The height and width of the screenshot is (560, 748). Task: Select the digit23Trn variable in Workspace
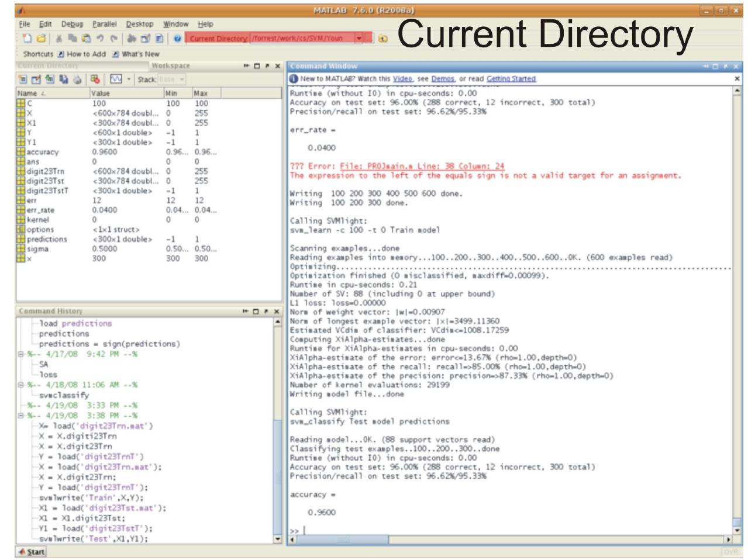46,171
